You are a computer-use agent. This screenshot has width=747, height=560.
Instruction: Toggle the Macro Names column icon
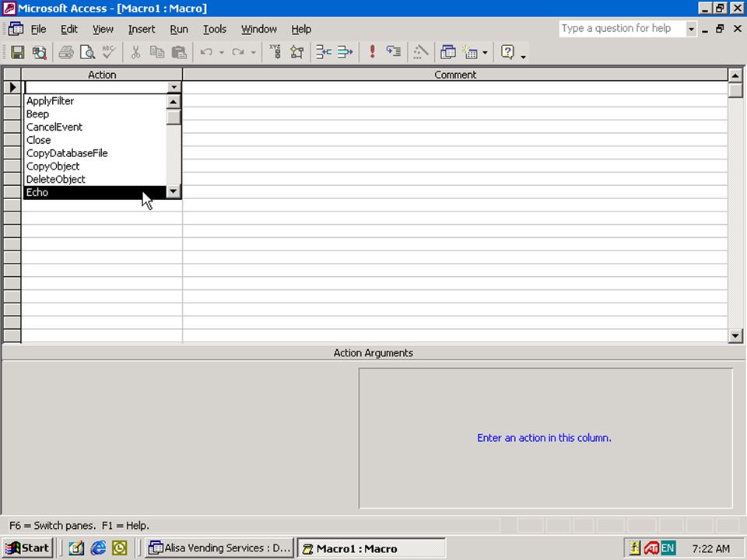click(275, 52)
